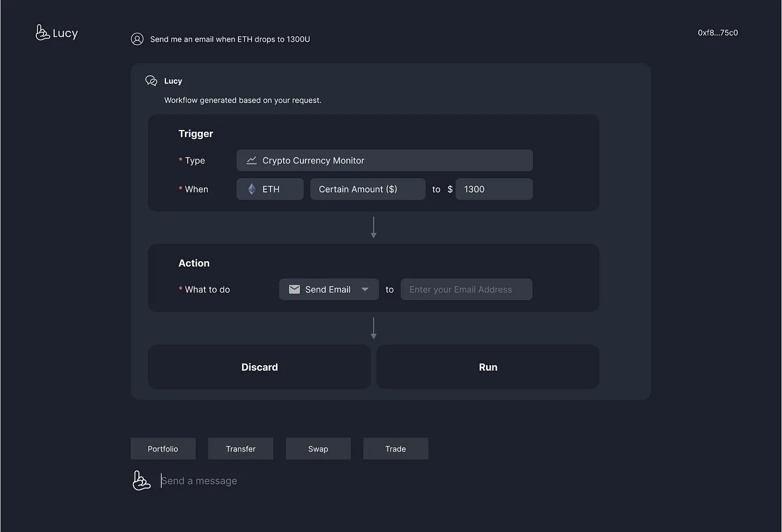The image size is (782, 532).
Task: Click the chat bubbles icon next to Lucy
Action: tap(151, 81)
